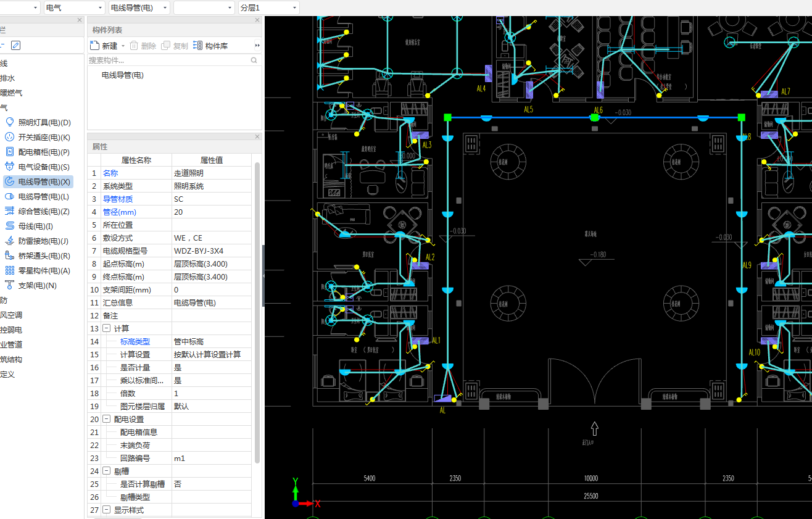Select 电线导管(电) in component list

[x=123, y=75]
